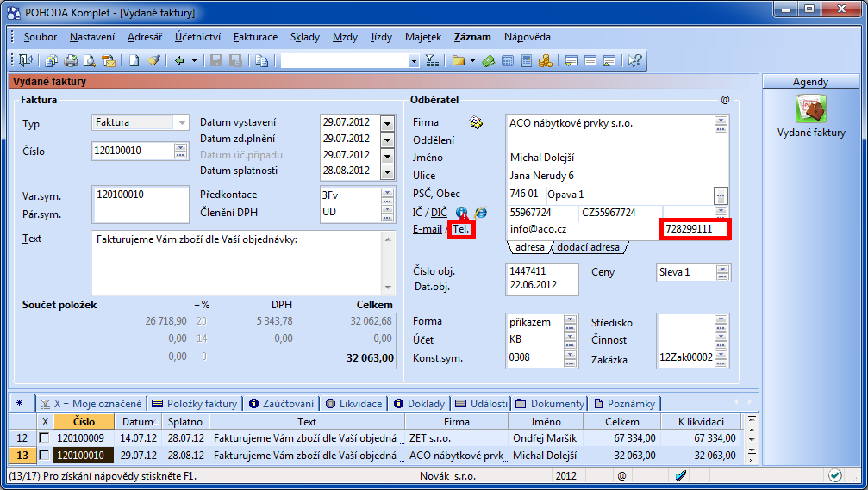Click the Číslo column header
The image size is (868, 490).
point(84,421)
